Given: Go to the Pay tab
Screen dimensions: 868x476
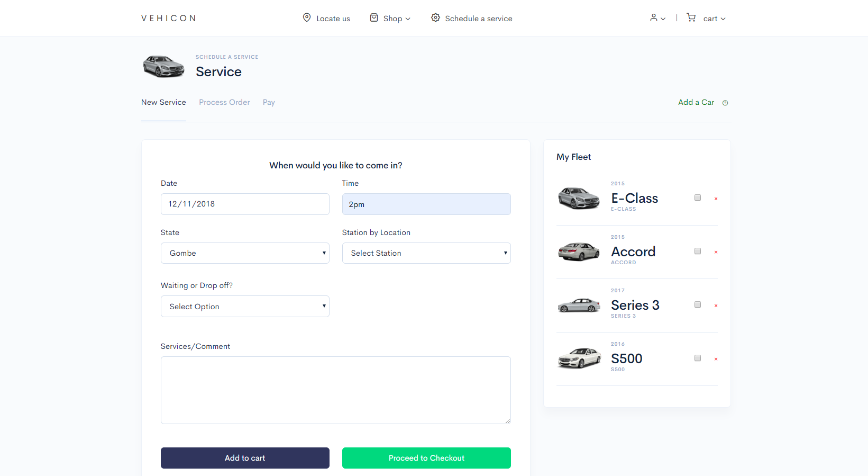Looking at the screenshot, I should [x=269, y=102].
